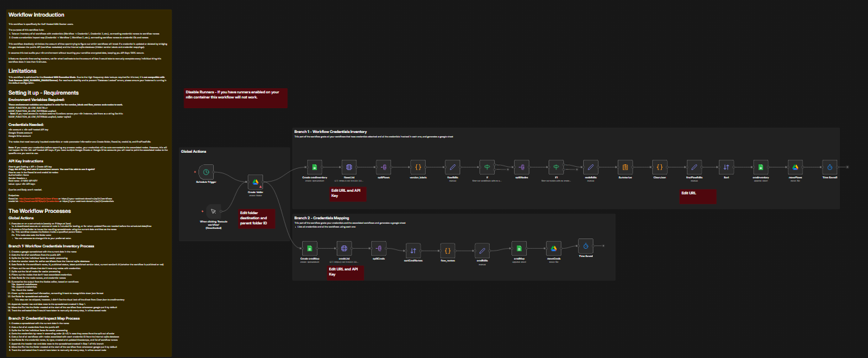This screenshot has width=868, height=358.
Task: Select the sortCredNames node
Action: [414, 250]
